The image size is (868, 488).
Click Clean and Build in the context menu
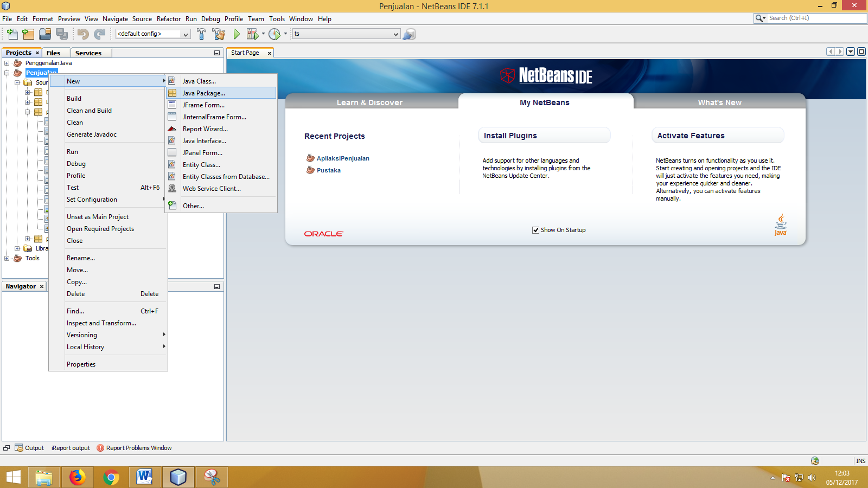(x=108, y=111)
